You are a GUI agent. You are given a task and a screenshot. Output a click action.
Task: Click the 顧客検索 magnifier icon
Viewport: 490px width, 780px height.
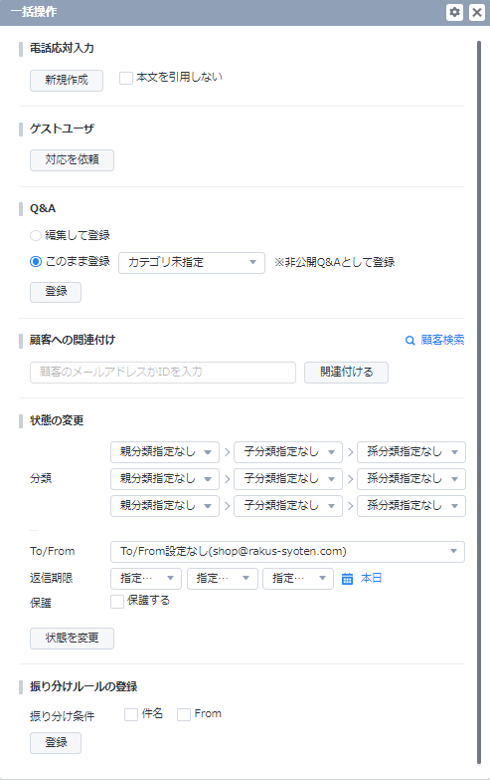tap(410, 340)
